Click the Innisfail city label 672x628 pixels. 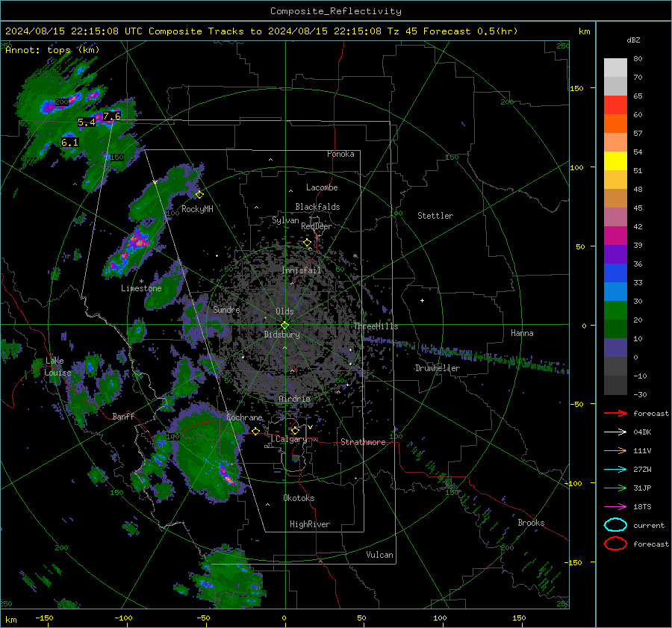point(301,270)
